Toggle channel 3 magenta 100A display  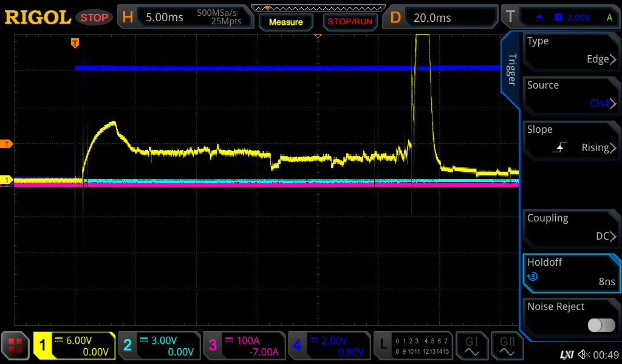[244, 346]
